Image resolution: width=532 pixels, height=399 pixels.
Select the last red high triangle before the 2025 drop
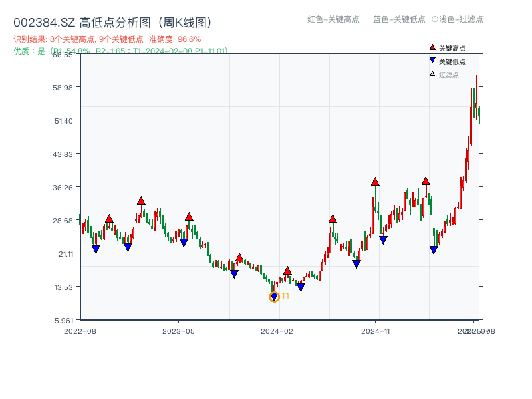click(426, 181)
